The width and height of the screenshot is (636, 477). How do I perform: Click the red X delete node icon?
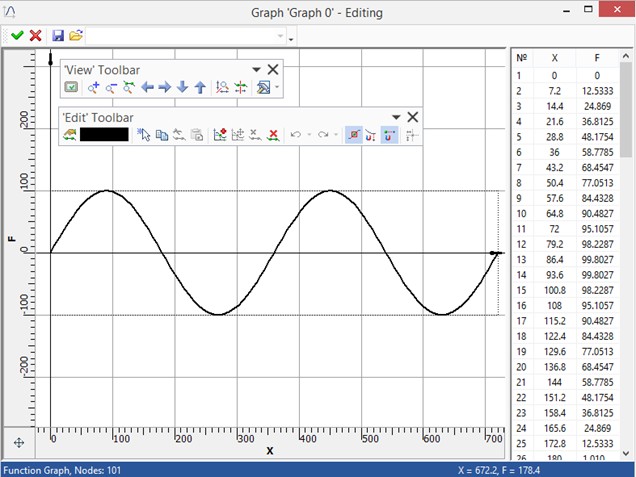[x=272, y=135]
